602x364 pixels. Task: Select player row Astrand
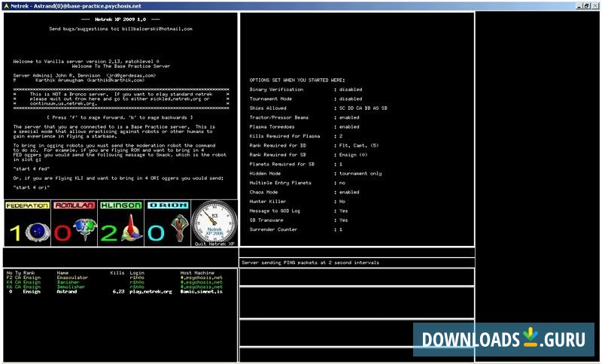click(114, 292)
